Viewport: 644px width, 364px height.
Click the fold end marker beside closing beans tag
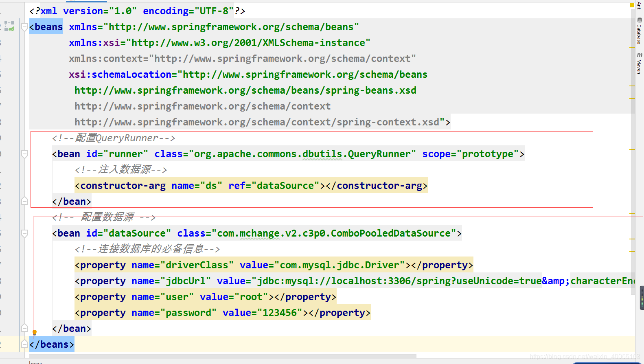tap(24, 344)
